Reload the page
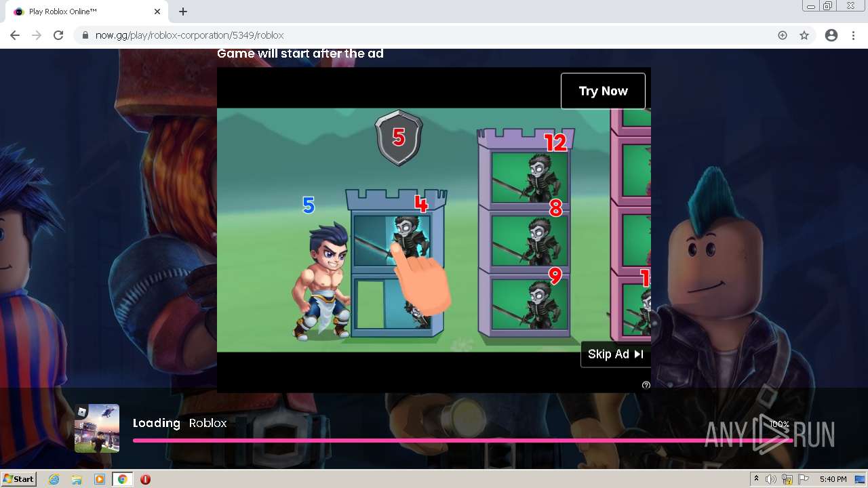The image size is (868, 488). 58,35
